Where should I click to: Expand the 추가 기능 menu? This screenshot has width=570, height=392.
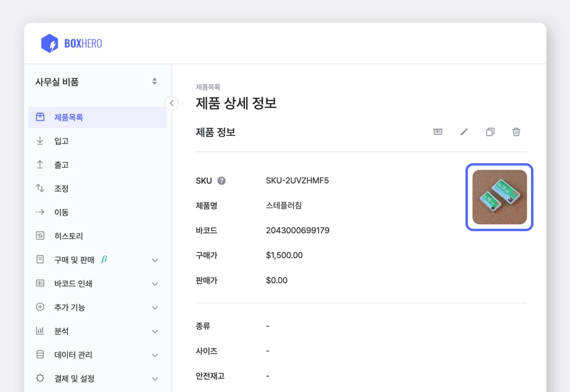154,307
